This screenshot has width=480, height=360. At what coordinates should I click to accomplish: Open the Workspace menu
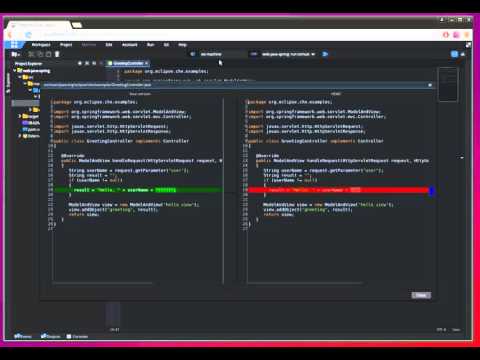41,45
